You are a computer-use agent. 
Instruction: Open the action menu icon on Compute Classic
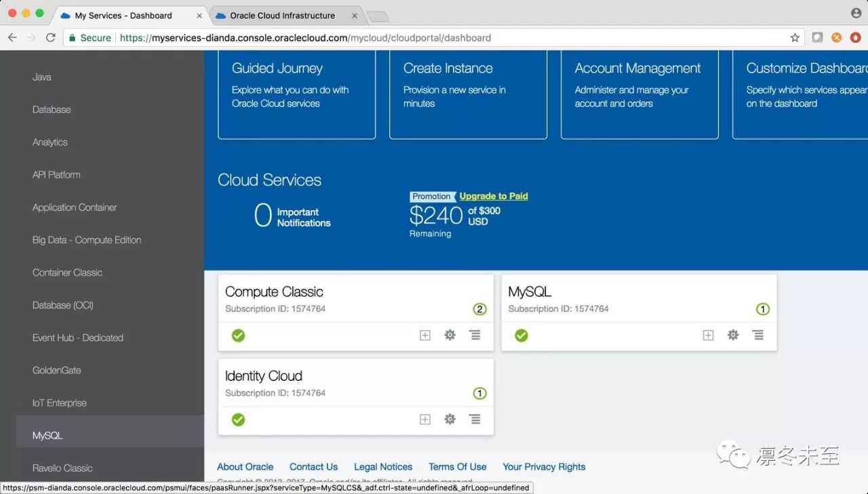coord(475,335)
